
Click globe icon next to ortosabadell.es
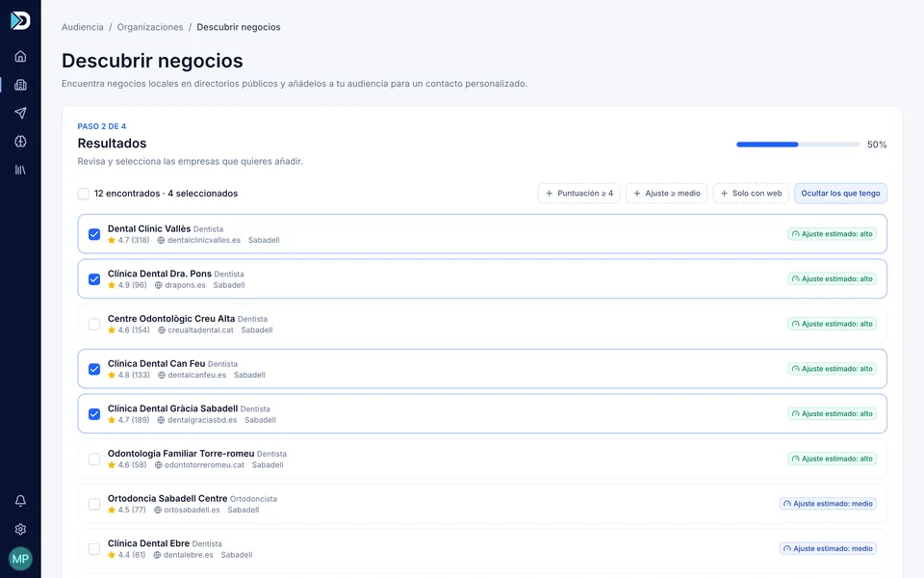point(158,511)
